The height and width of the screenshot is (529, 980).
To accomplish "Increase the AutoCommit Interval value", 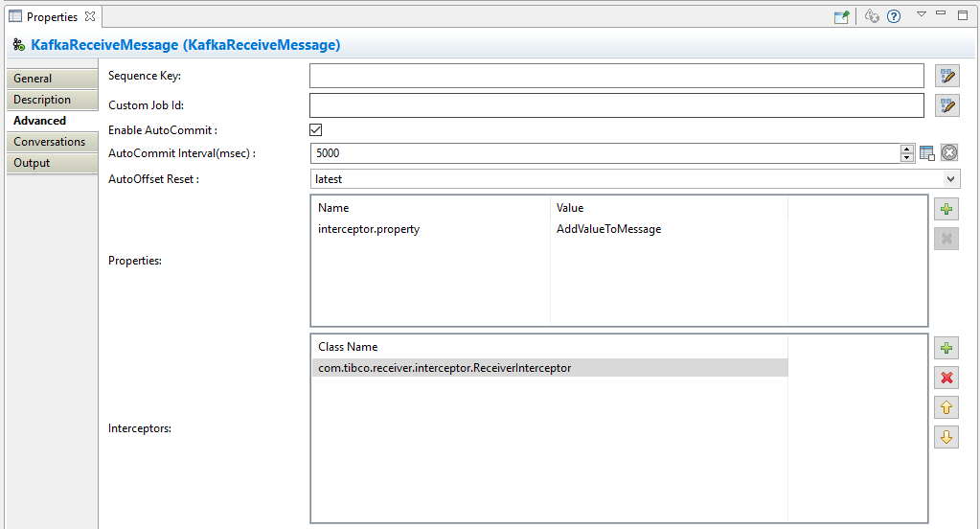I will pos(907,149).
